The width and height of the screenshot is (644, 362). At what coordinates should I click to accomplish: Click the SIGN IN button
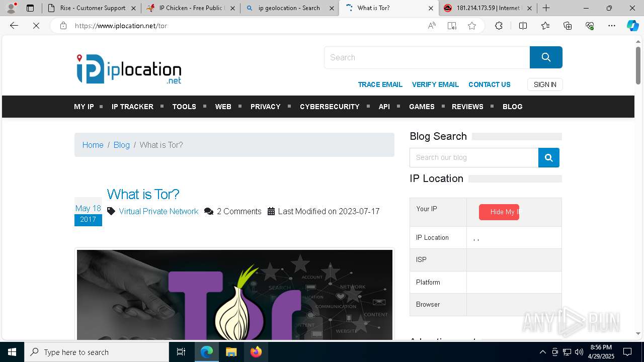click(x=545, y=84)
